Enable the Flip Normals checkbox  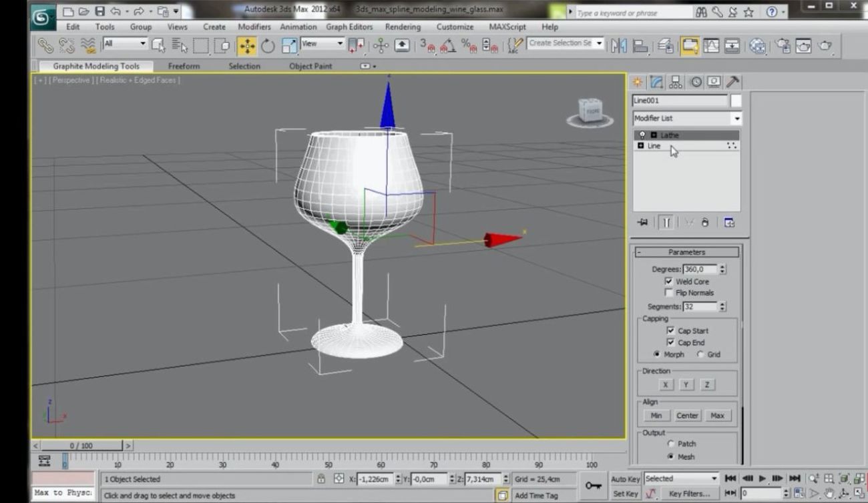tap(668, 293)
